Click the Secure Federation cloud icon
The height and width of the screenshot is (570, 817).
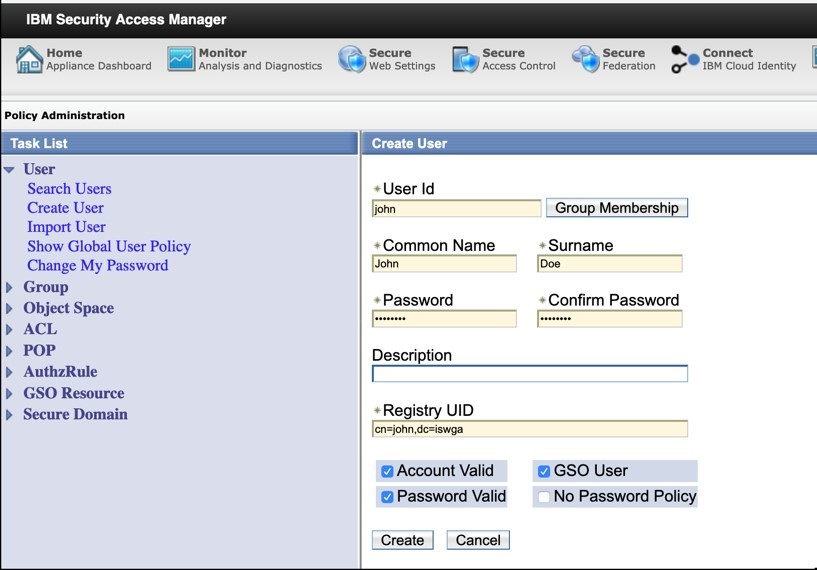tap(586, 59)
